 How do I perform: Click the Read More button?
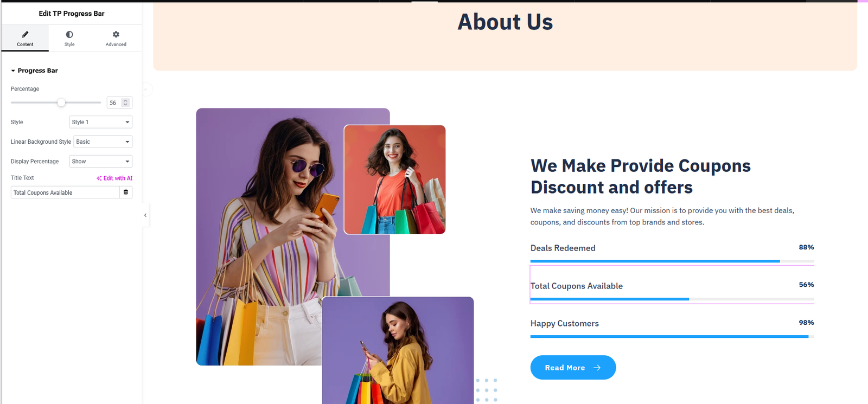coord(573,368)
